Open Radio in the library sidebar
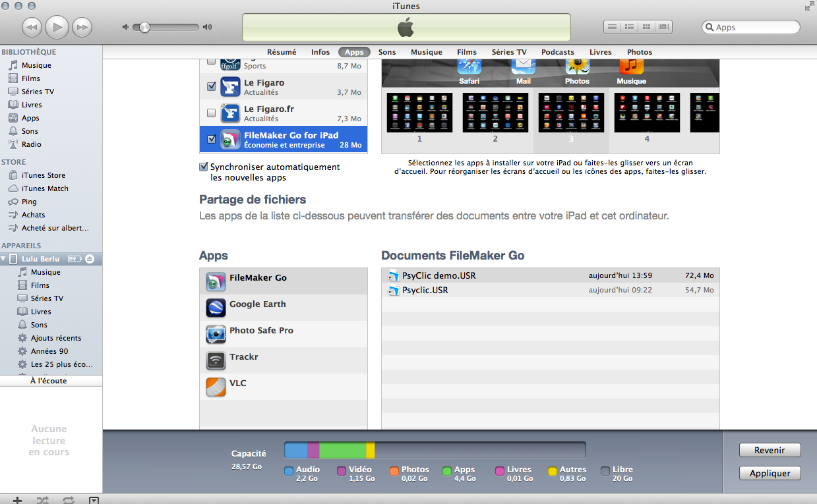The width and height of the screenshot is (817, 504). [31, 144]
